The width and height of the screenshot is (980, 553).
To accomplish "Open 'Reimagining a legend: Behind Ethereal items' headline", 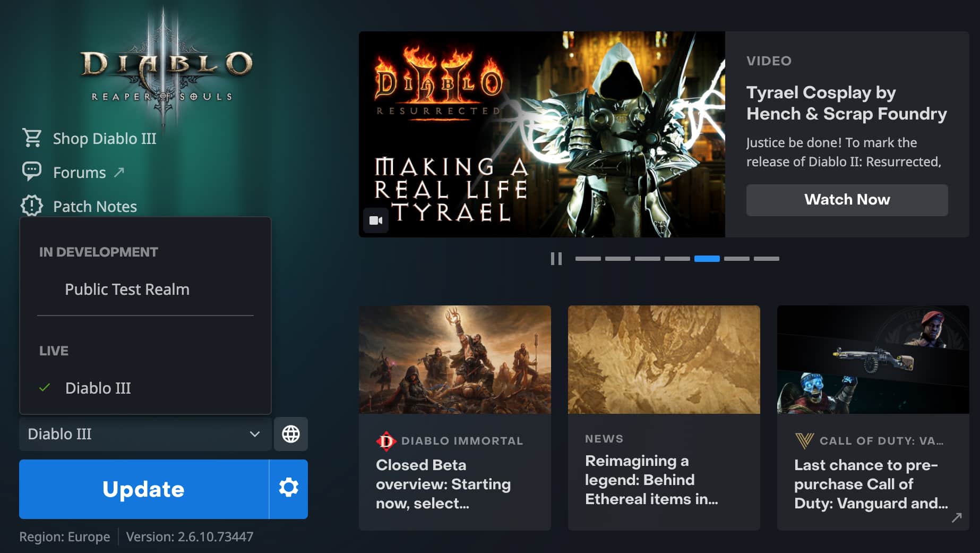I will 651,480.
